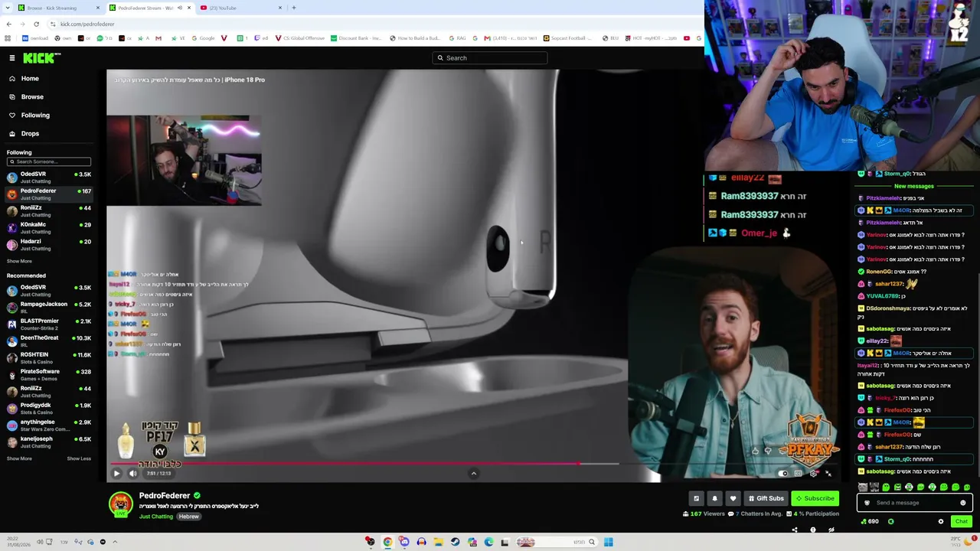Click the PedroFederer channel avatar
The height and width of the screenshot is (551, 980).
120,504
